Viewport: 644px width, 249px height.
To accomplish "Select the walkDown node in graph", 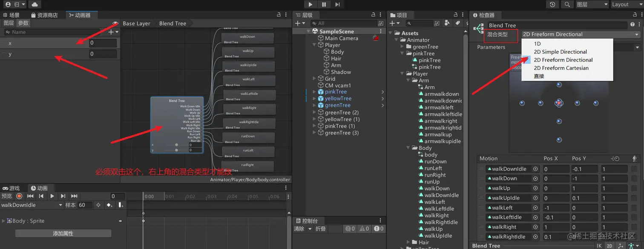I will (247, 38).
